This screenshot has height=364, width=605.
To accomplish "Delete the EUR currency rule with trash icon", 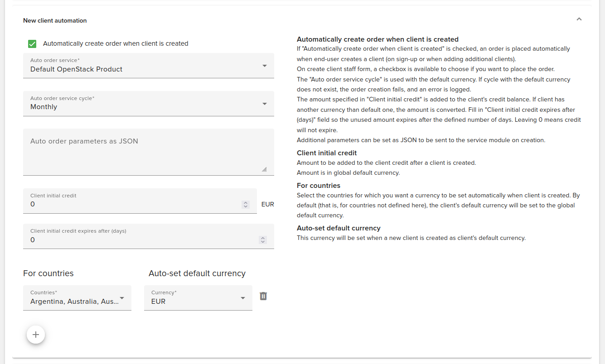I will click(263, 296).
